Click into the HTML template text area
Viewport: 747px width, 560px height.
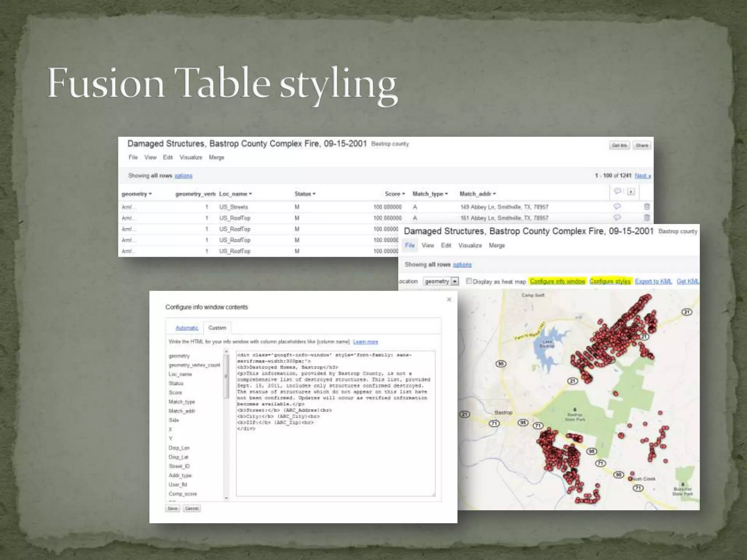(x=336, y=423)
